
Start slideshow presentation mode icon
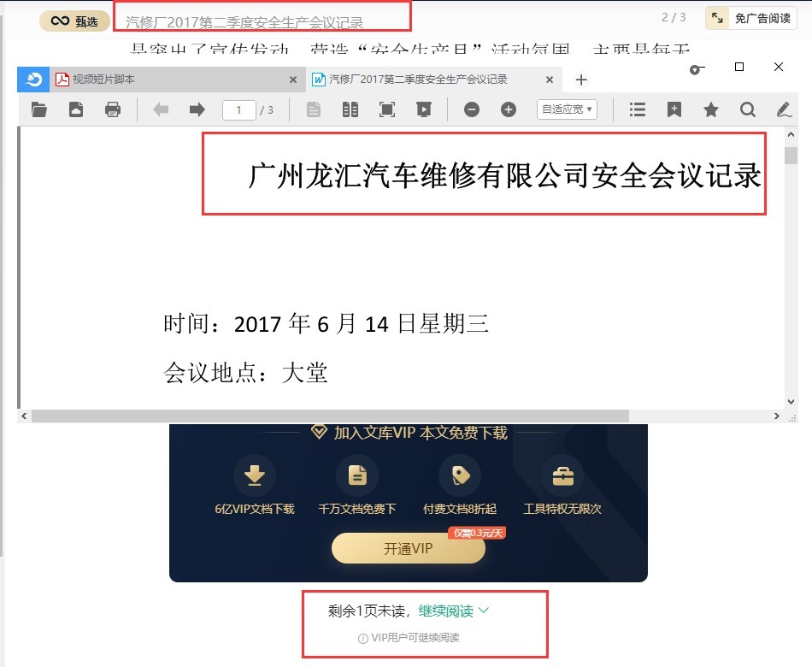click(x=424, y=109)
